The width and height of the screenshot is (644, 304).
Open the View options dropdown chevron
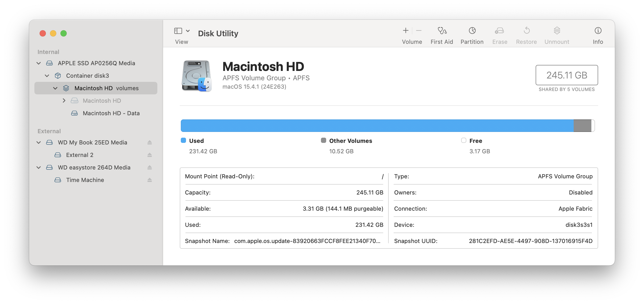click(x=188, y=31)
